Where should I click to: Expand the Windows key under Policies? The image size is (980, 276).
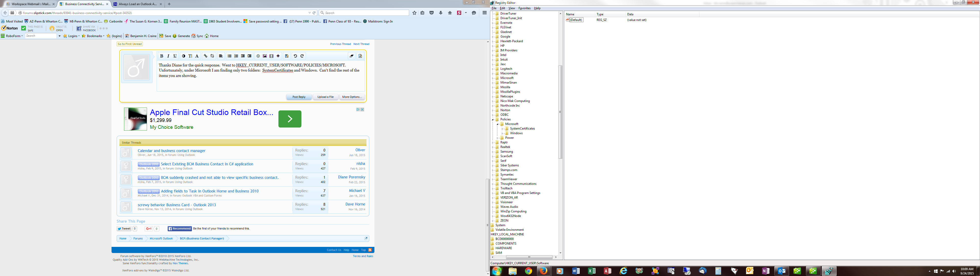pos(503,133)
